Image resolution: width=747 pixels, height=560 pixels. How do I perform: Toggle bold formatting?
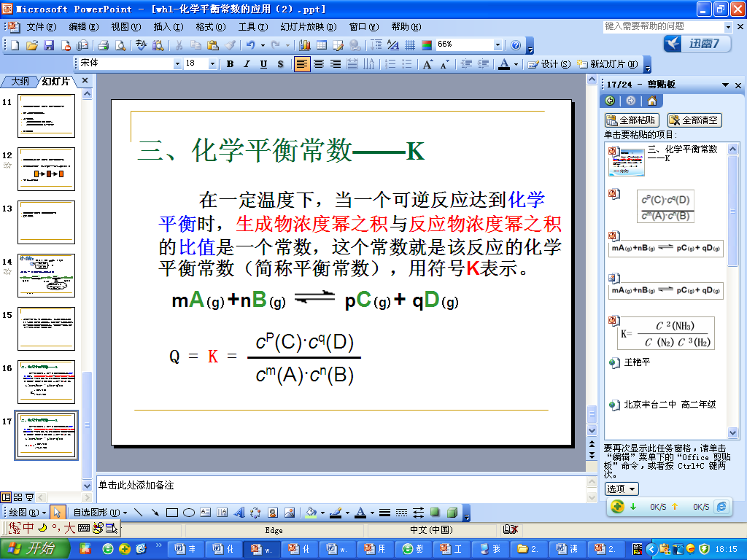coord(229,63)
